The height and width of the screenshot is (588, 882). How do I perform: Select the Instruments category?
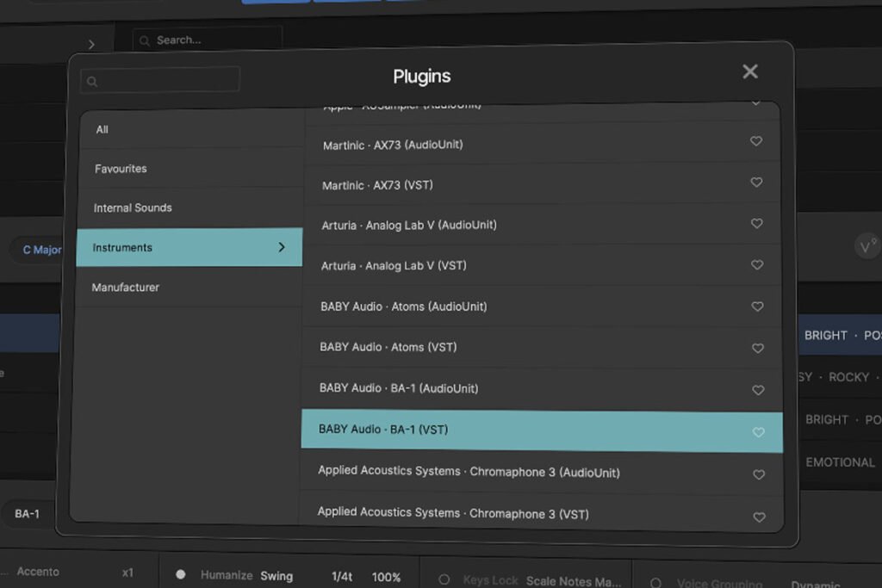[189, 247]
